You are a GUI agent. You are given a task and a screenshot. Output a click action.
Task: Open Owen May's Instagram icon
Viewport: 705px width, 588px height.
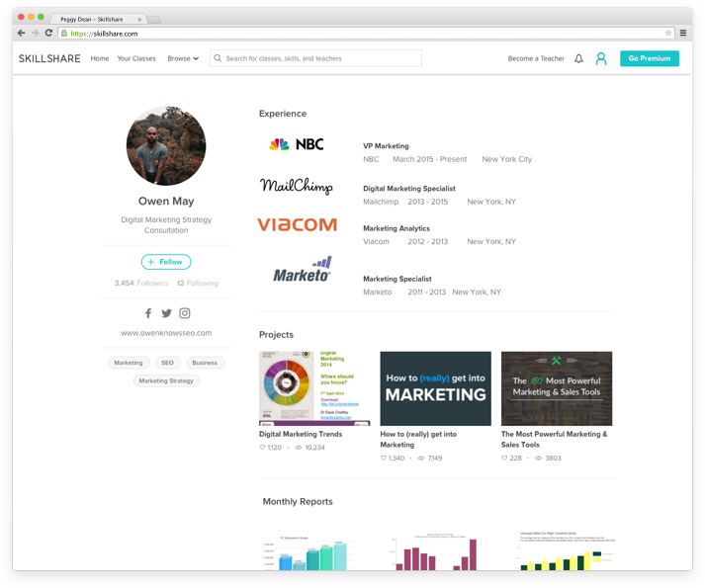point(185,313)
